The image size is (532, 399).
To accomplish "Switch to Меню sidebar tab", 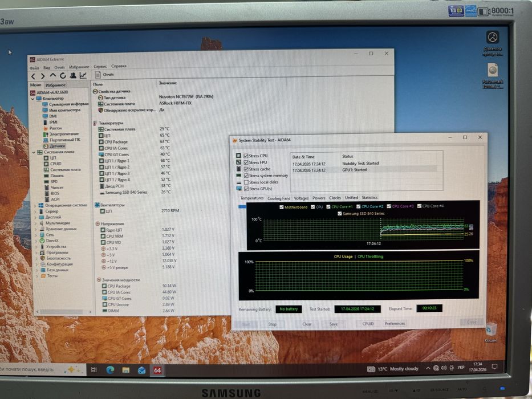I will 35,85.
